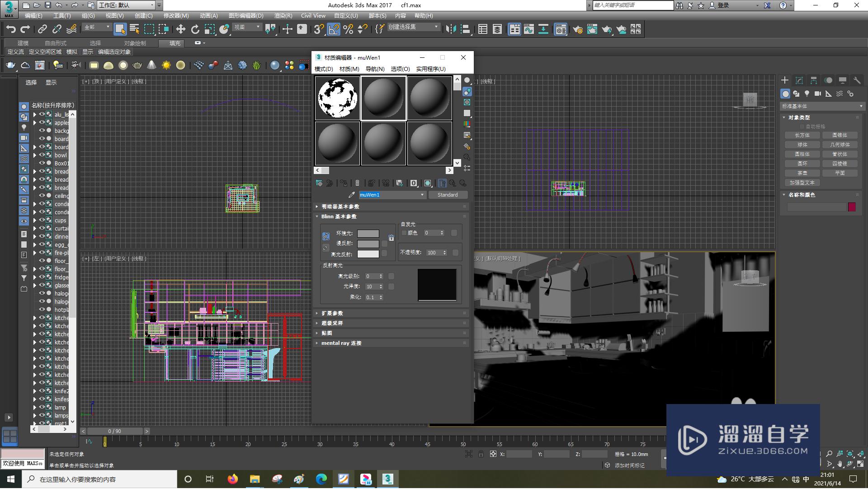Click the Standard material type button
Image resolution: width=868 pixels, height=489 pixels.
click(448, 195)
